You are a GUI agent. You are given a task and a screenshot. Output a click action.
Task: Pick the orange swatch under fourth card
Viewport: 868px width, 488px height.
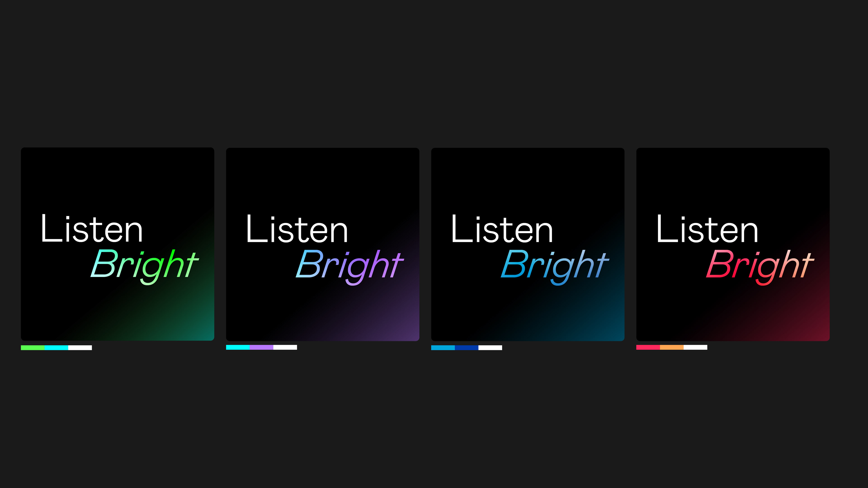click(x=672, y=347)
